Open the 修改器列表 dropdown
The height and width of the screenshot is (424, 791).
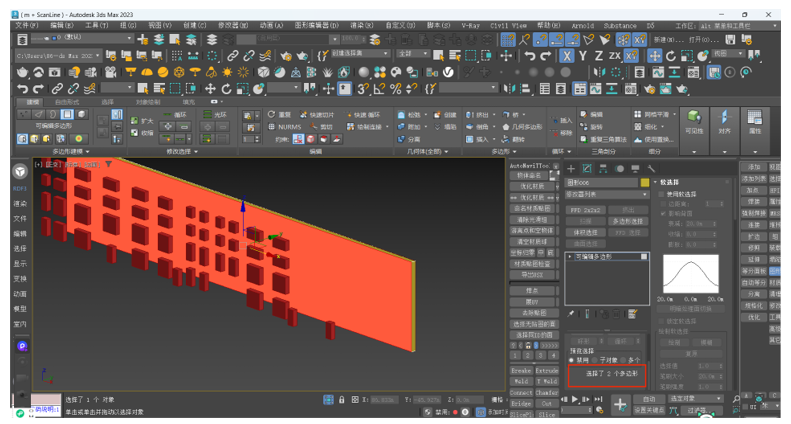pos(607,195)
